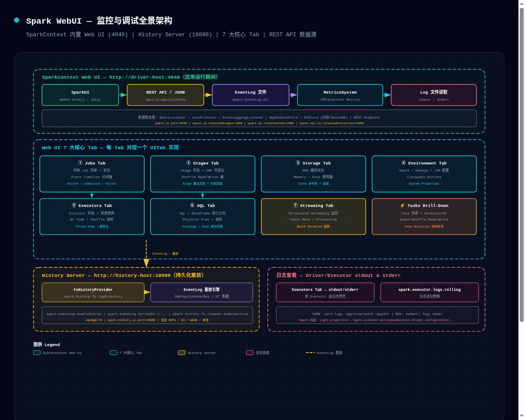Click the 7 大核心 Tab legend swatch
The height and width of the screenshot is (420, 525).
[113, 353]
